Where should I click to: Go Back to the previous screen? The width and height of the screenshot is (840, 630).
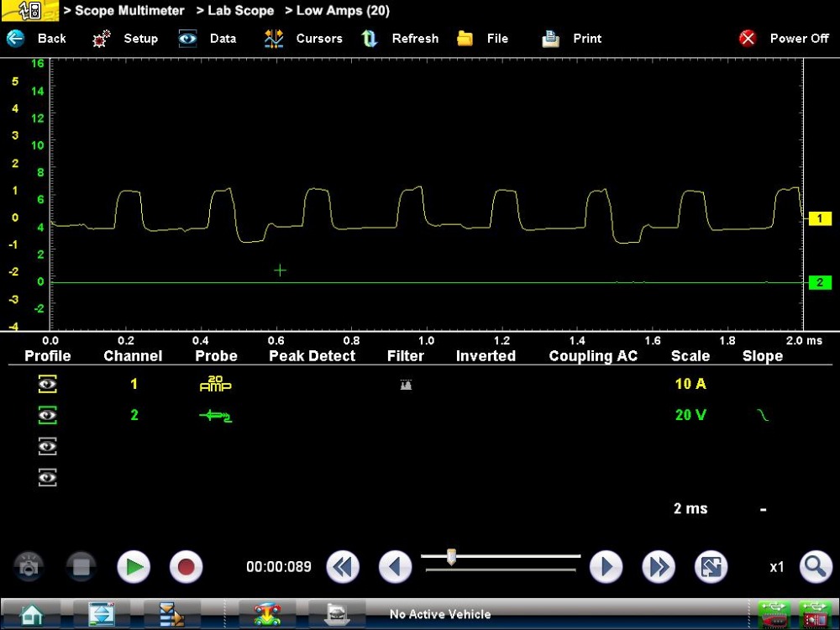coord(37,39)
